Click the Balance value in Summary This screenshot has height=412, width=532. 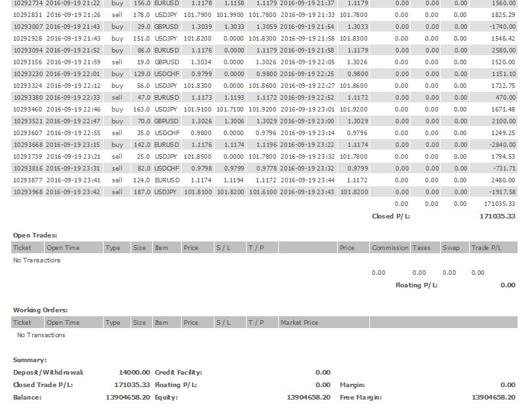pyautogui.click(x=128, y=397)
